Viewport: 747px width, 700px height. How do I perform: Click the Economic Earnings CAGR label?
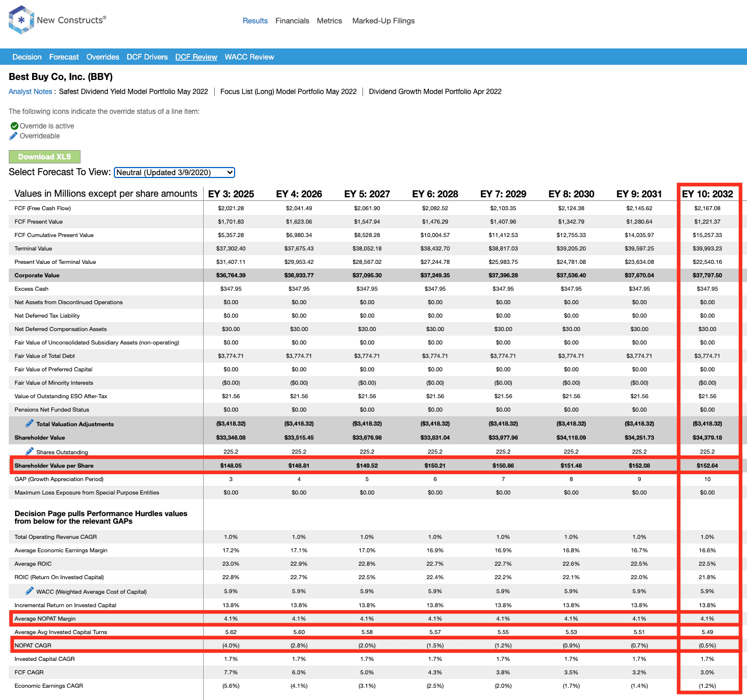coord(49,686)
